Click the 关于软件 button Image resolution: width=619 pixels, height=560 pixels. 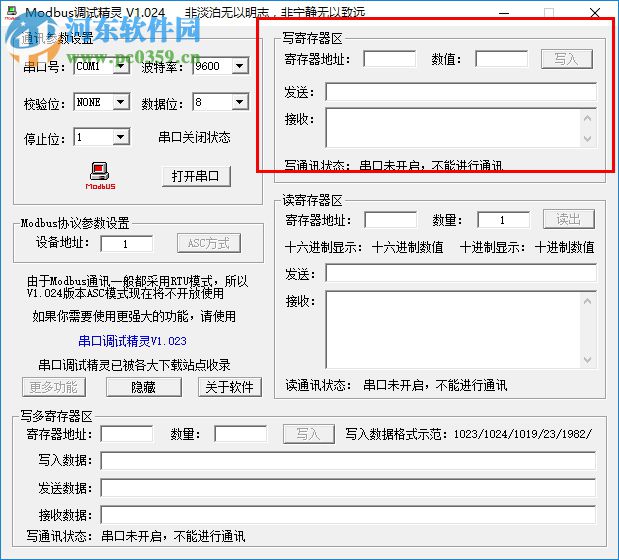[x=230, y=387]
